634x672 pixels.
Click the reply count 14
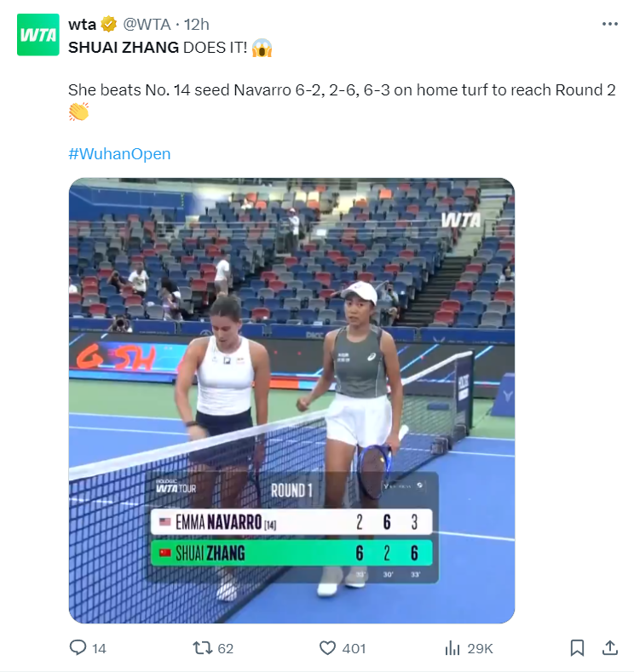(x=99, y=648)
